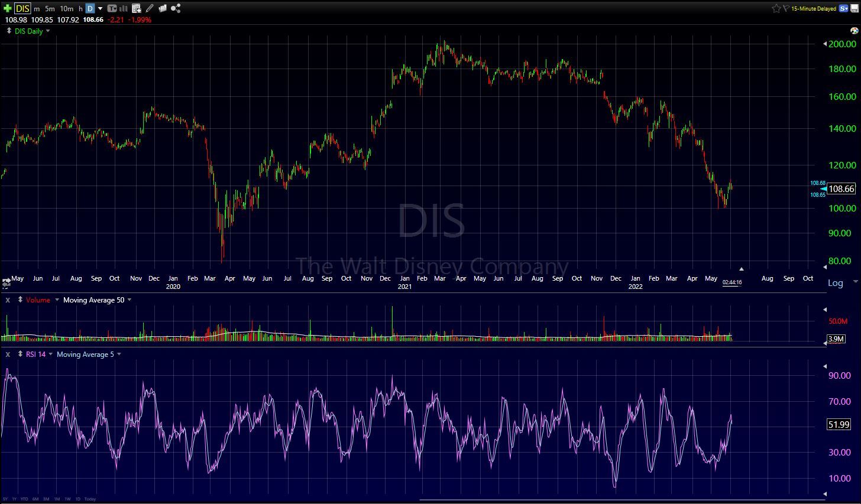The image size is (861, 504).
Task: Select the 10m timeframe
Action: point(67,9)
